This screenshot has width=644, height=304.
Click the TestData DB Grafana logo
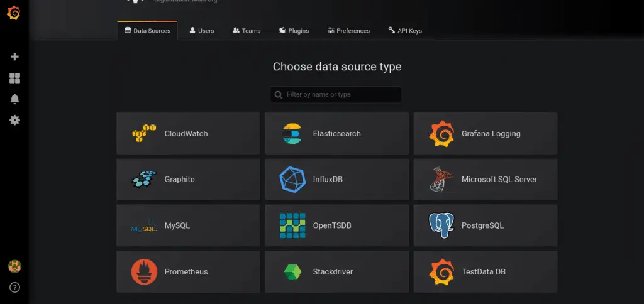[x=441, y=272]
